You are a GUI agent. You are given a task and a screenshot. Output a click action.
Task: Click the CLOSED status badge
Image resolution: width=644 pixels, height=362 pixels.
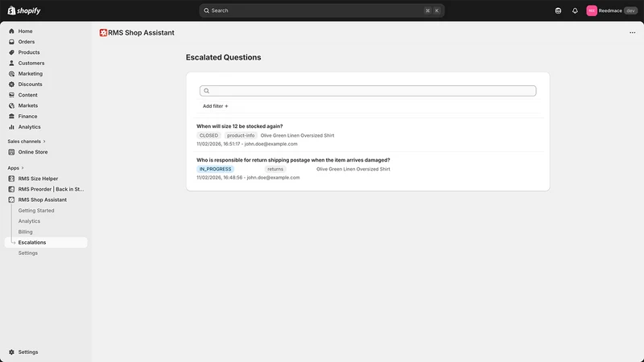tap(208, 135)
